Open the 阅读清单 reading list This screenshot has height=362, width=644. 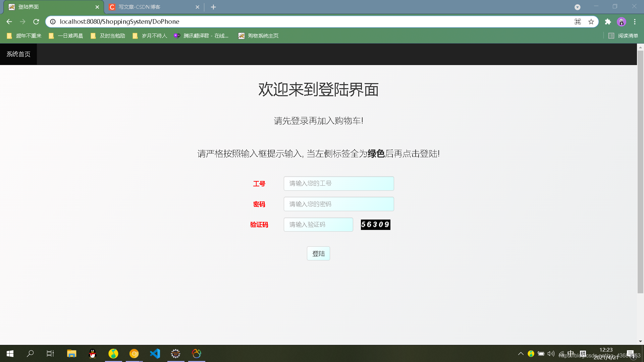(623, 36)
